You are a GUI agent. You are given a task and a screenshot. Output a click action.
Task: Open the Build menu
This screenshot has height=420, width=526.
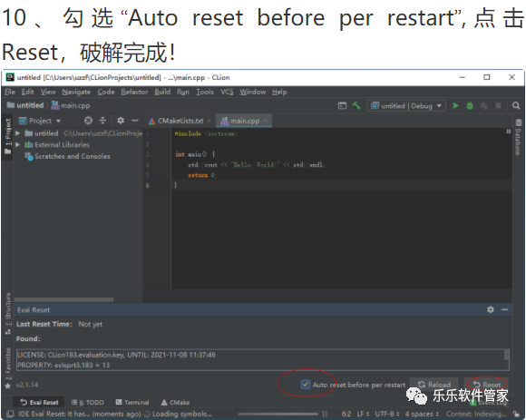[162, 92]
